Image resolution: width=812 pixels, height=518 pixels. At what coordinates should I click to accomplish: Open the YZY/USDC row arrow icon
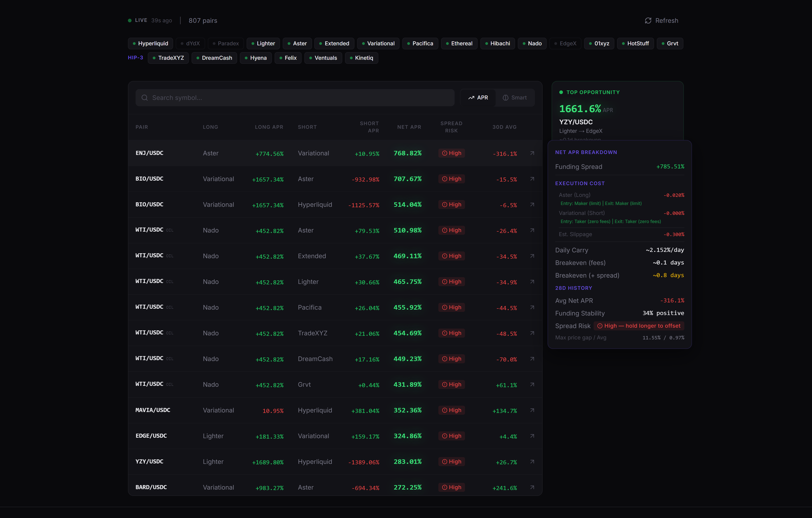click(x=532, y=462)
